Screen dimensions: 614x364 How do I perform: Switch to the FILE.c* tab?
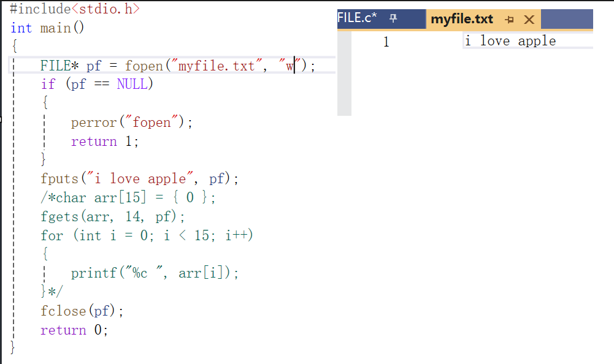[357, 18]
